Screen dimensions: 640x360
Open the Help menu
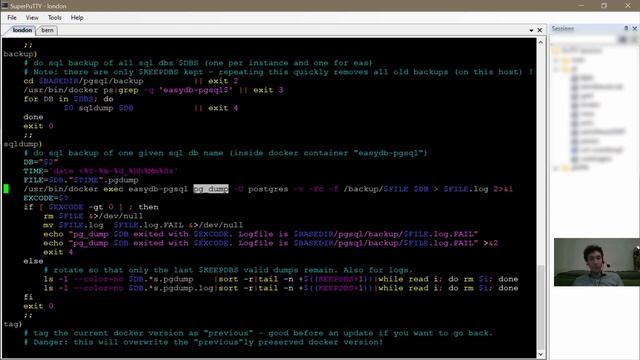pos(77,18)
